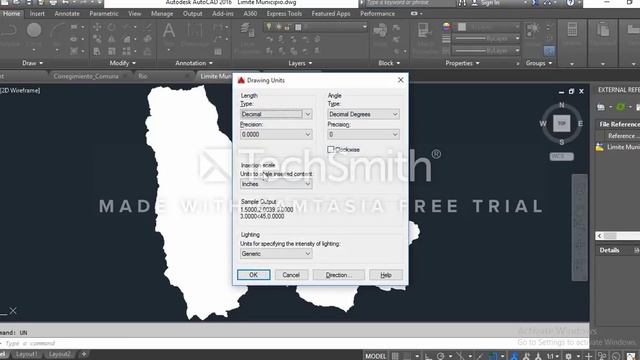640x360 pixels.
Task: Expand the Modify panel flyout
Action: point(122,63)
